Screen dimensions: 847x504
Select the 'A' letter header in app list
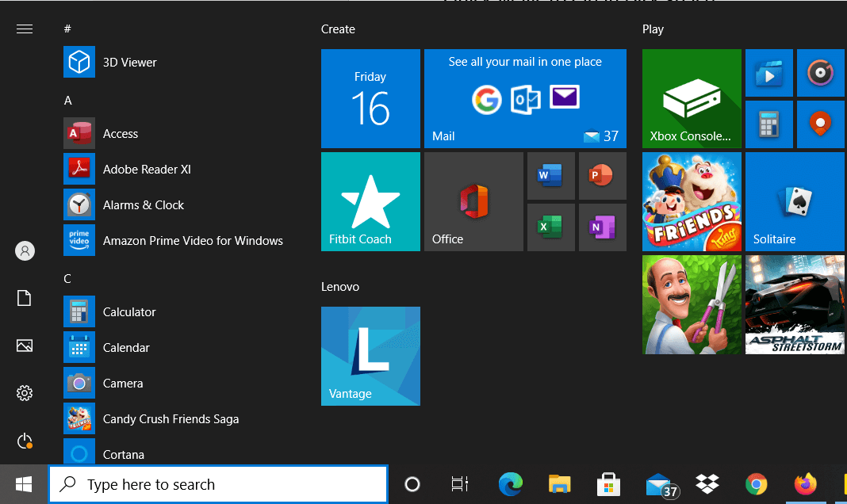(68, 101)
